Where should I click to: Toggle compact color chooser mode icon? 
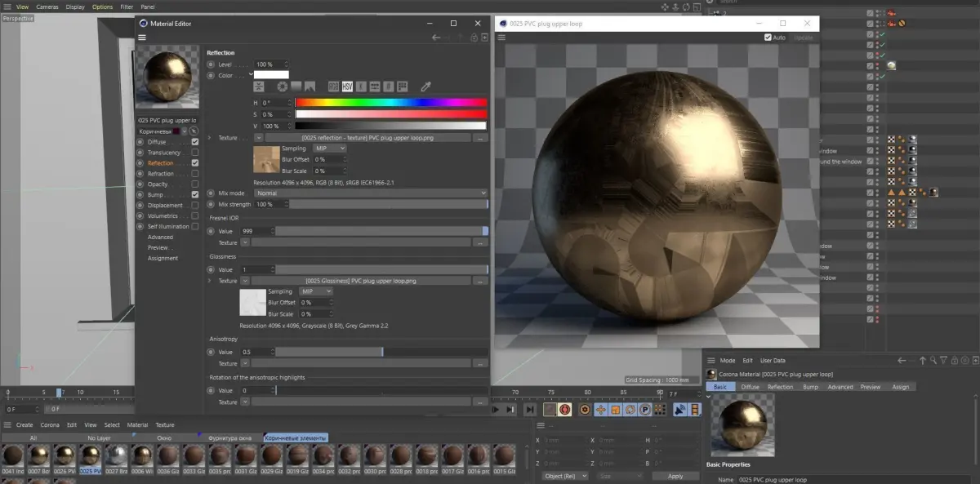(259, 86)
